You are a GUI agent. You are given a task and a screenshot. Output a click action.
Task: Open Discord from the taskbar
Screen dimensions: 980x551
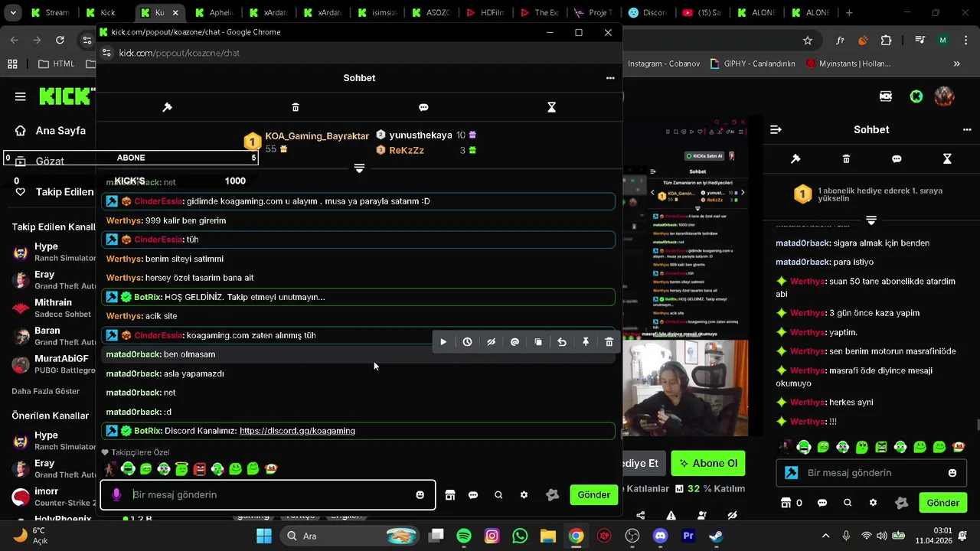[661, 536]
